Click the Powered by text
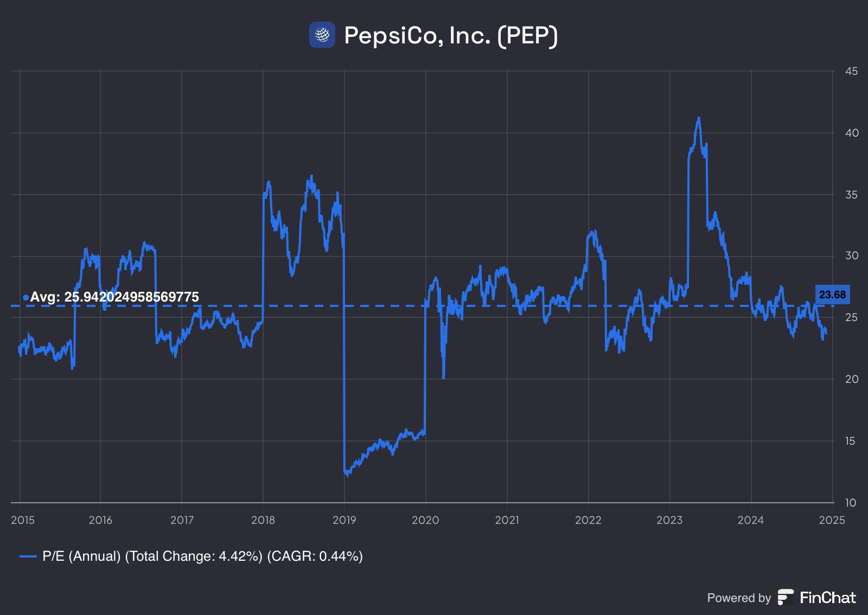The image size is (868, 615). click(739, 598)
